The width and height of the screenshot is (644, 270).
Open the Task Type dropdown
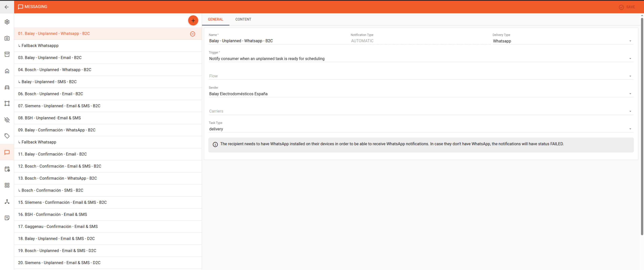coord(421,129)
